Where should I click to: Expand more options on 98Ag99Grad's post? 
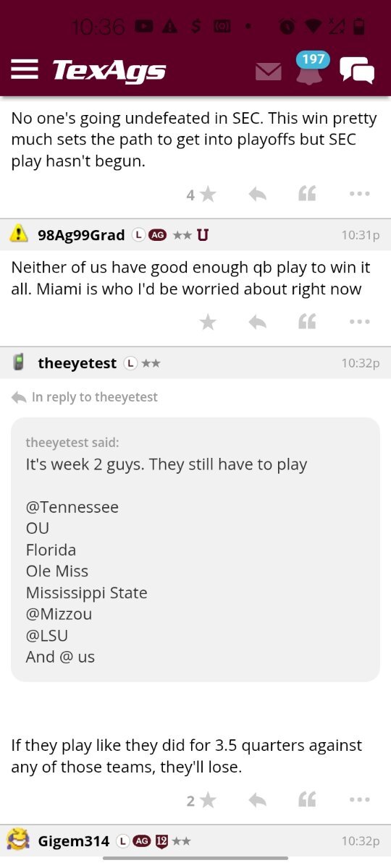pyautogui.click(x=359, y=322)
